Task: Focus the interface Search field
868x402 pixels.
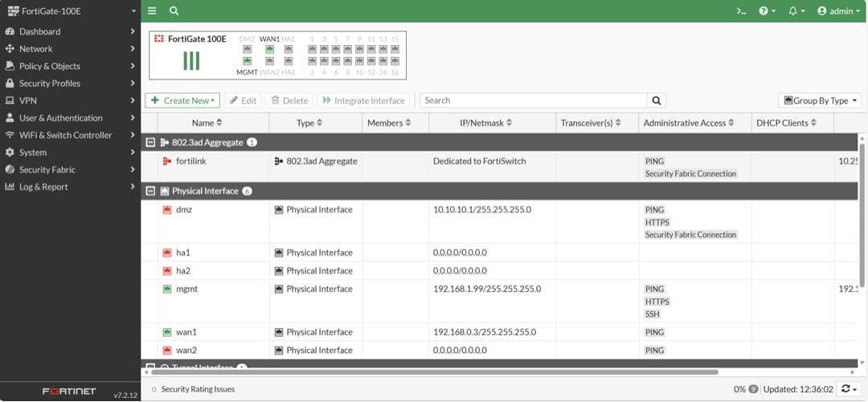Action: pyautogui.click(x=534, y=100)
